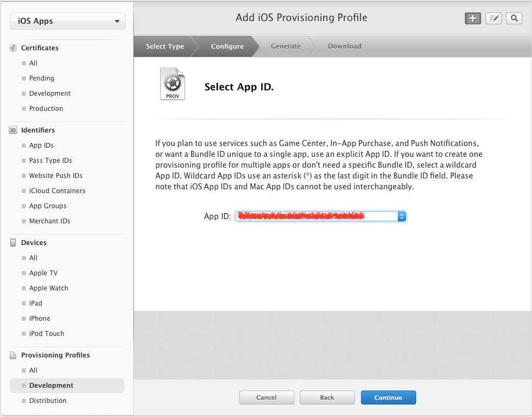Click the plus add profile icon
Viewport: 532px width, 417px height.
[472, 18]
